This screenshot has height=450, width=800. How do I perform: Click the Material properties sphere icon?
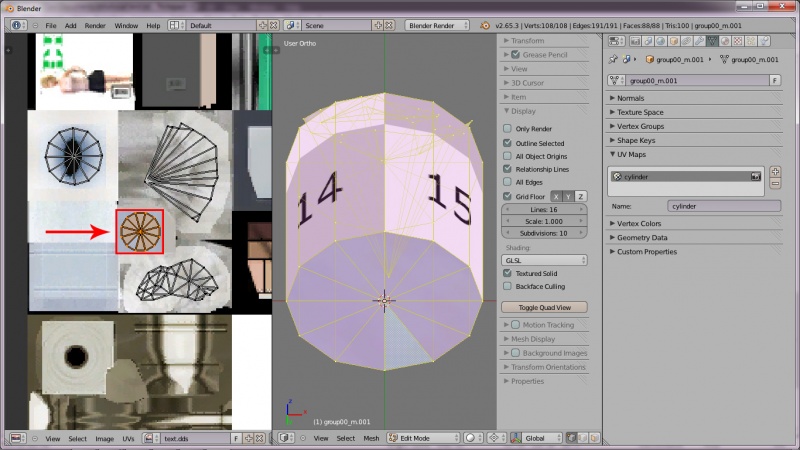coord(725,41)
